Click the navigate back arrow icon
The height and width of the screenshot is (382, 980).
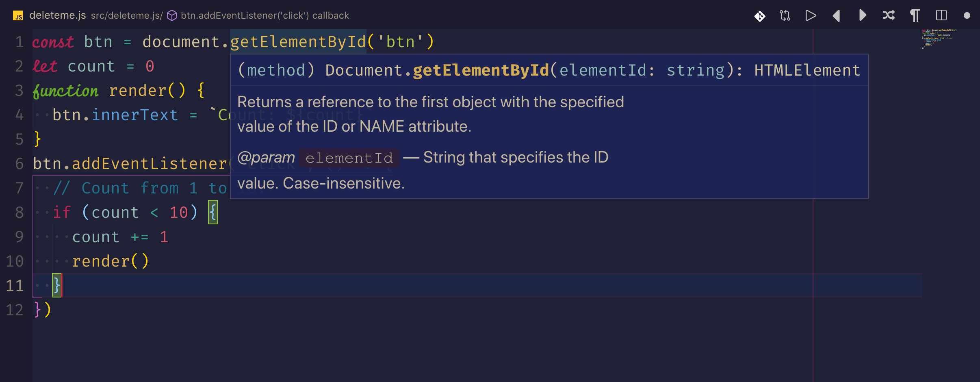(x=837, y=15)
